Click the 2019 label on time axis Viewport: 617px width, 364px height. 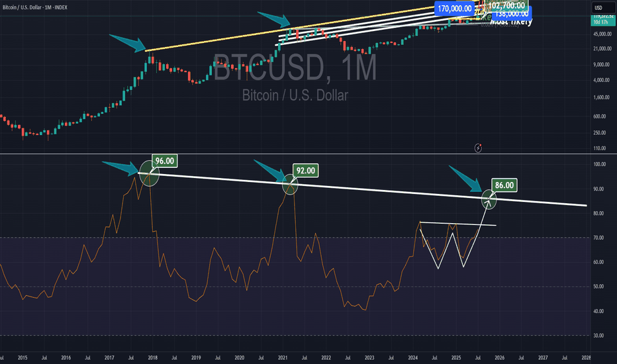[x=195, y=357]
